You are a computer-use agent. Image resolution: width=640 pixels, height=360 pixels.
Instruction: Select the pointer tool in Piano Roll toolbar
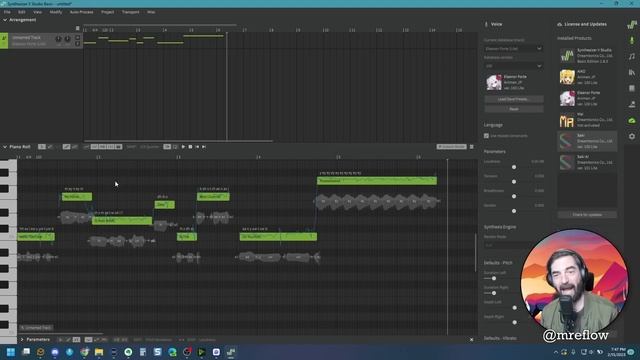click(x=42, y=147)
